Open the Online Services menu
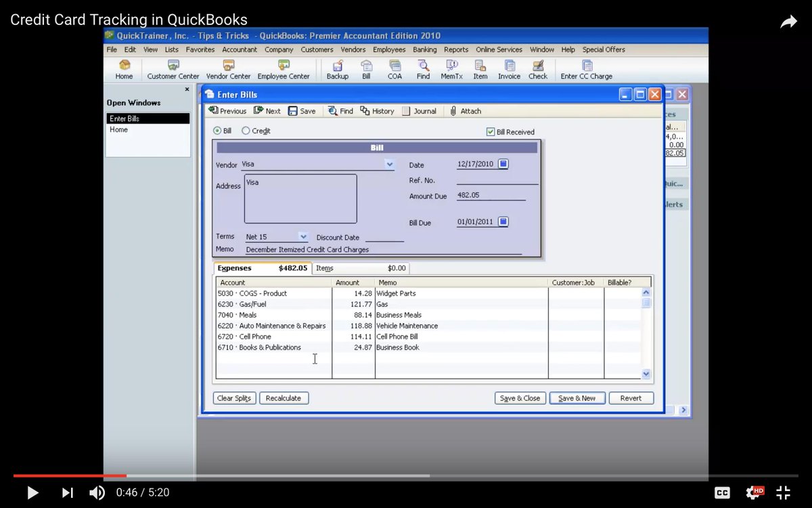The width and height of the screenshot is (812, 508). (499, 49)
